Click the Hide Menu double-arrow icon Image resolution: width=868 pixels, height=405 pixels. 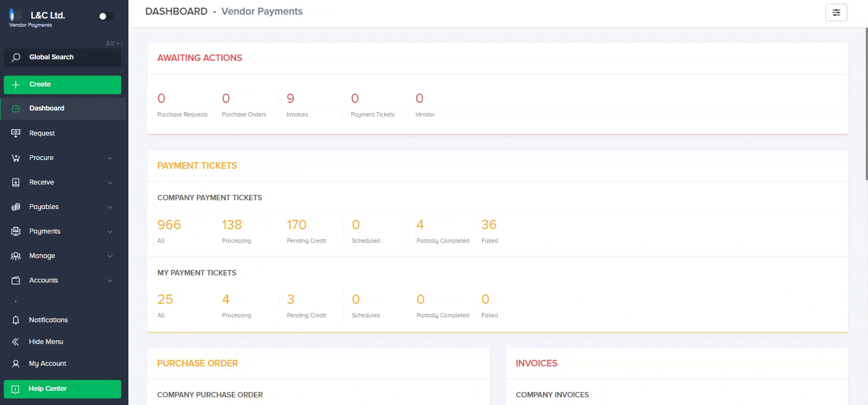(x=16, y=342)
